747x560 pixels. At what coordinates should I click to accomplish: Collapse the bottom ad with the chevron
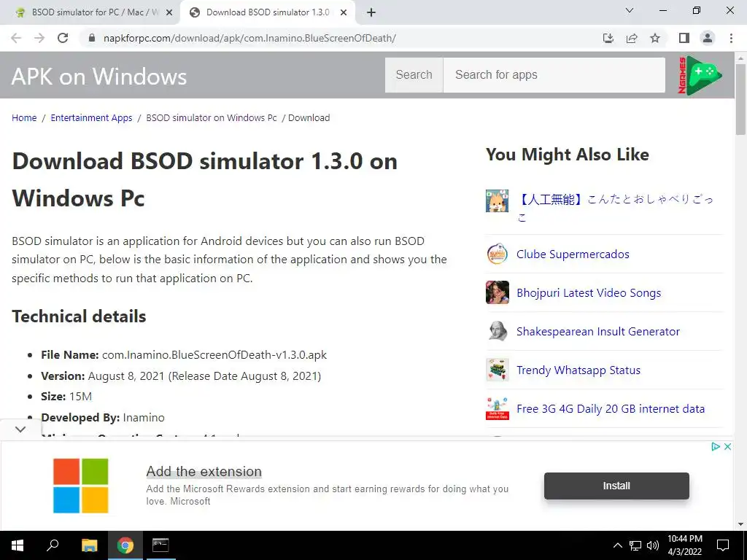point(20,429)
